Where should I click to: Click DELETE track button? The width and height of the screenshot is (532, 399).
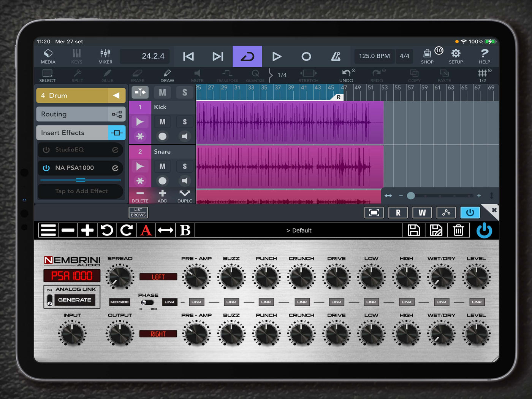click(x=140, y=196)
